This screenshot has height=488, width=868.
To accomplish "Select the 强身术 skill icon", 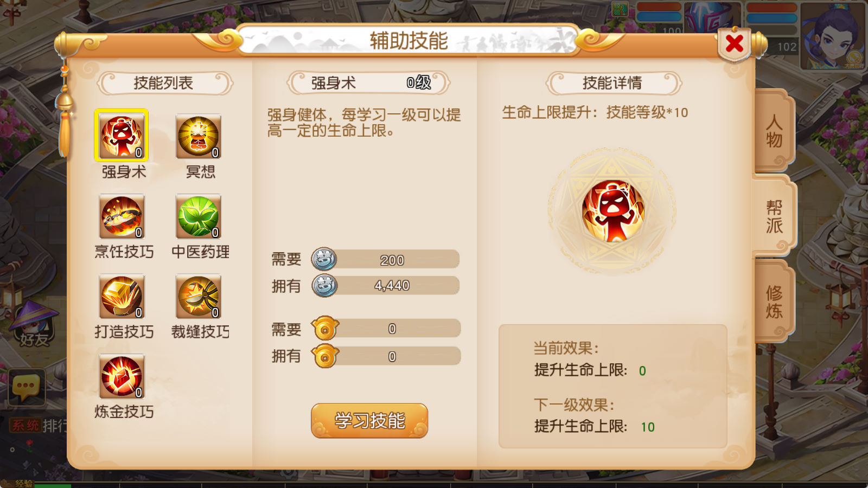I will (122, 136).
